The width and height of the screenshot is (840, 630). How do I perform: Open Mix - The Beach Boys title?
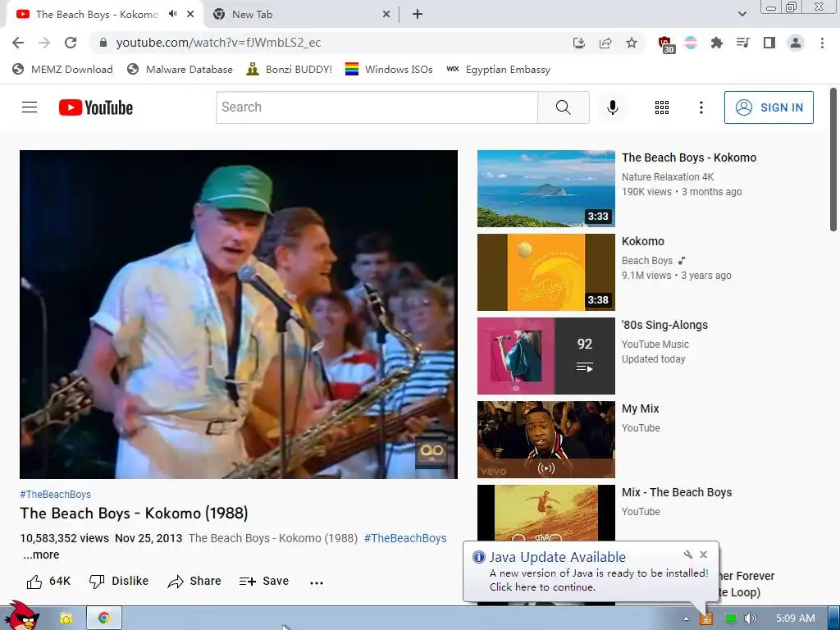677,492
